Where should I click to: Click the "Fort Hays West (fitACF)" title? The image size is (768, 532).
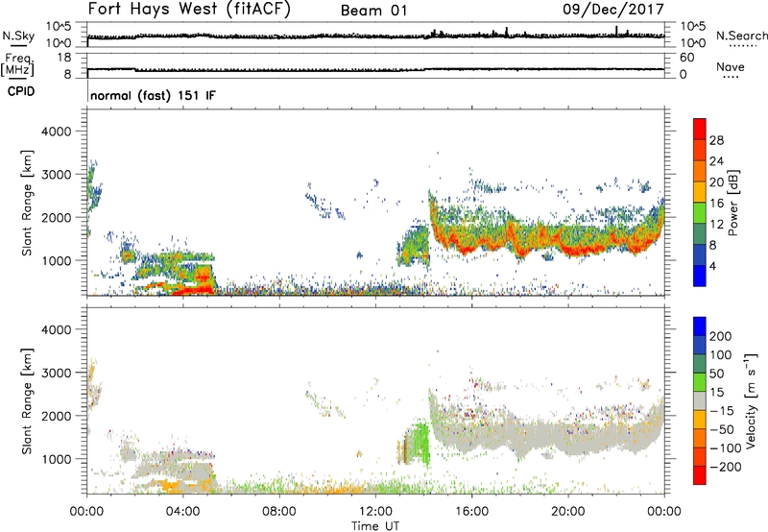pyautogui.click(x=189, y=10)
